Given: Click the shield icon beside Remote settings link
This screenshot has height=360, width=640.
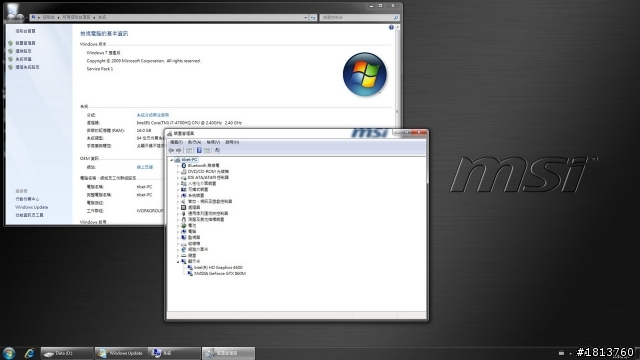Looking at the screenshot, I should (x=11, y=51).
